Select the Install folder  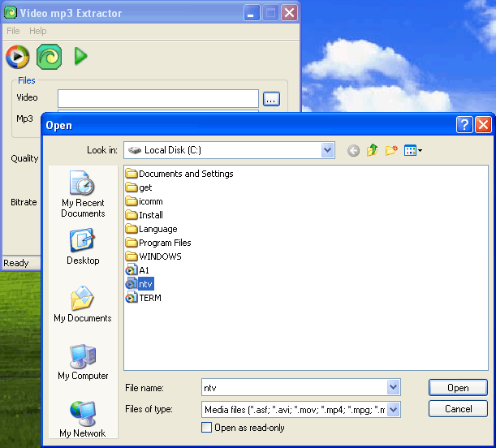pyautogui.click(x=144, y=215)
